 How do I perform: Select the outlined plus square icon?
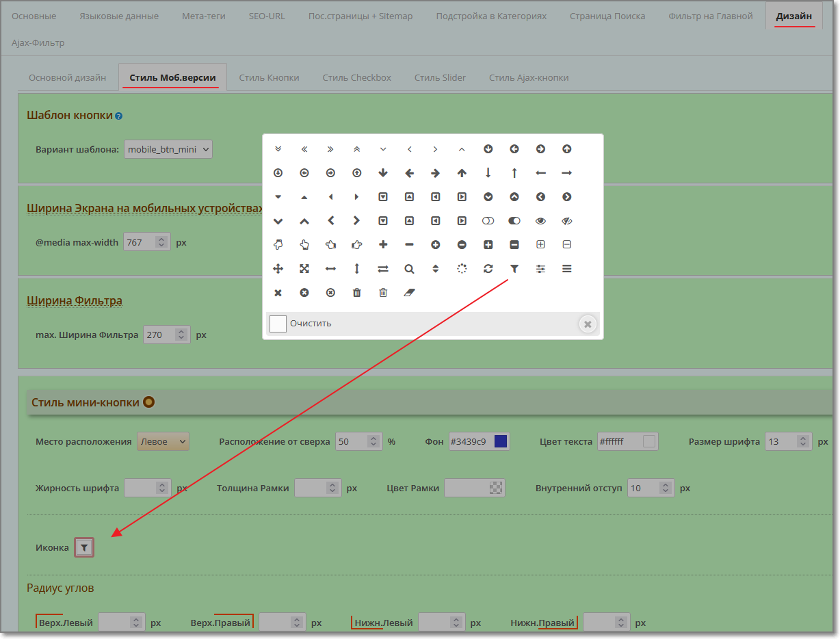540,244
